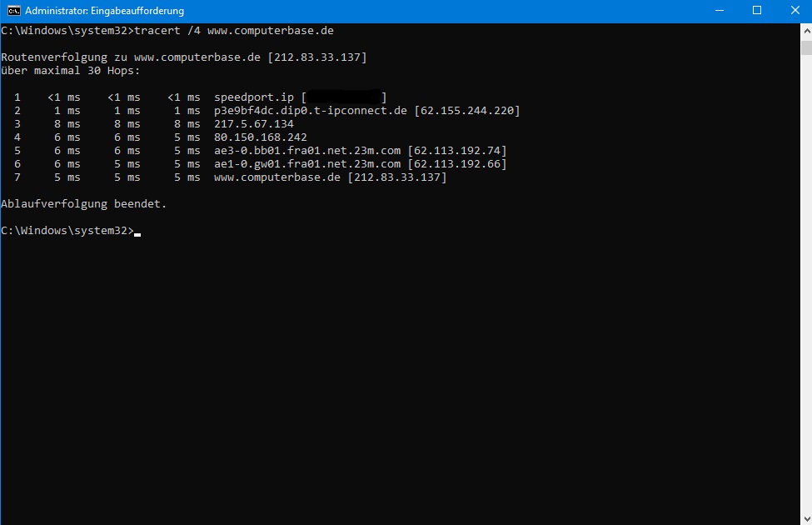Click the hostname p3e9bf4dc.dip0.t-ipconnect.de
Viewport: 812px width, 525px height.
pyautogui.click(x=312, y=110)
